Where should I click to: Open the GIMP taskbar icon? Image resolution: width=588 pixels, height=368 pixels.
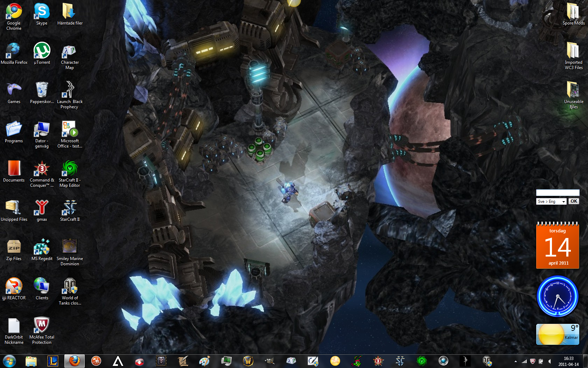tap(269, 361)
